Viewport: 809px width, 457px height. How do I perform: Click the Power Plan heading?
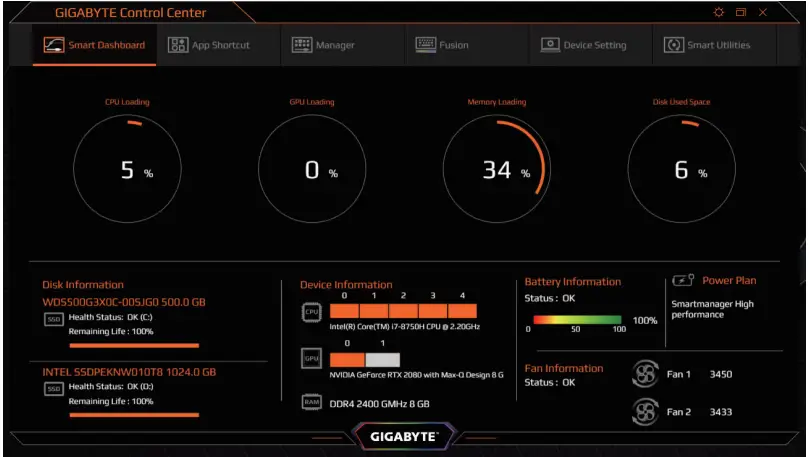pyautogui.click(x=729, y=281)
